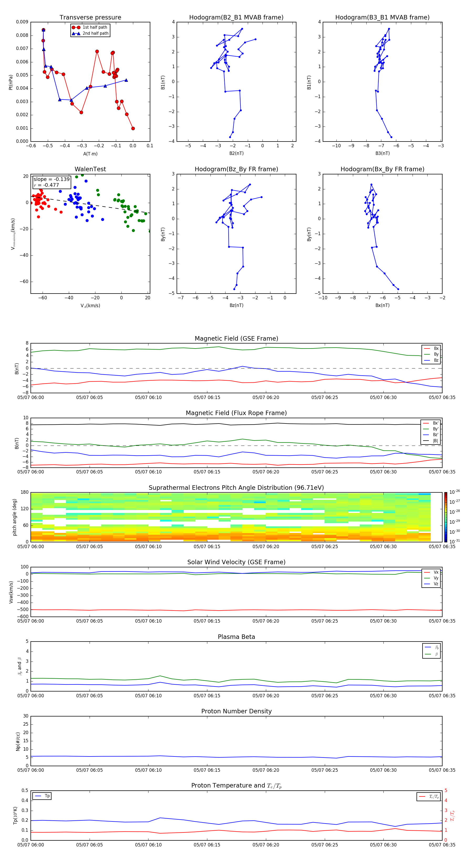This screenshot has height=868, width=473.
Task: Click the Bx' legend entry
Action: click(x=431, y=423)
